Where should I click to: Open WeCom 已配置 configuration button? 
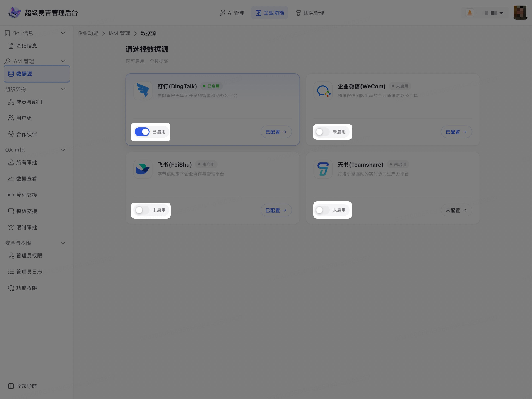coord(456,132)
